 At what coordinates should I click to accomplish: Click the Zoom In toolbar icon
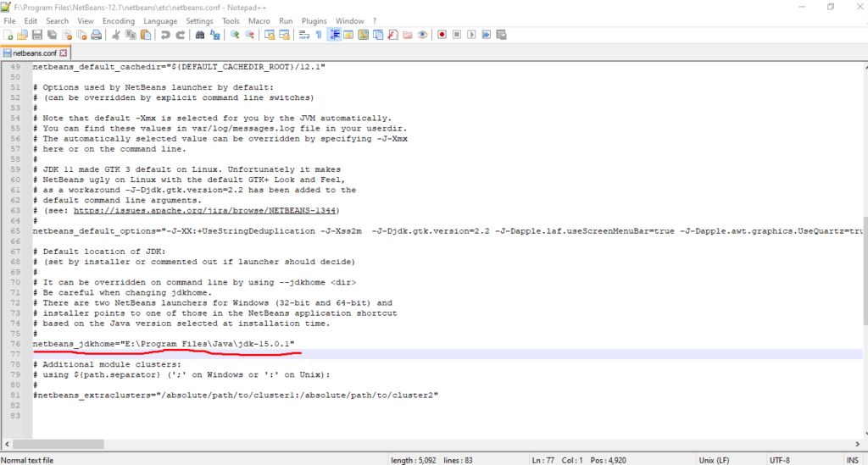tap(235, 35)
